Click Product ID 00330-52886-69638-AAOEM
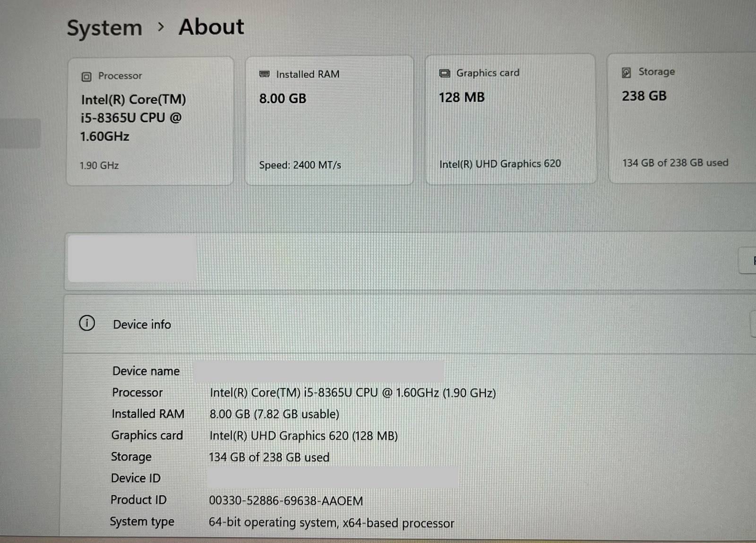 coord(286,501)
